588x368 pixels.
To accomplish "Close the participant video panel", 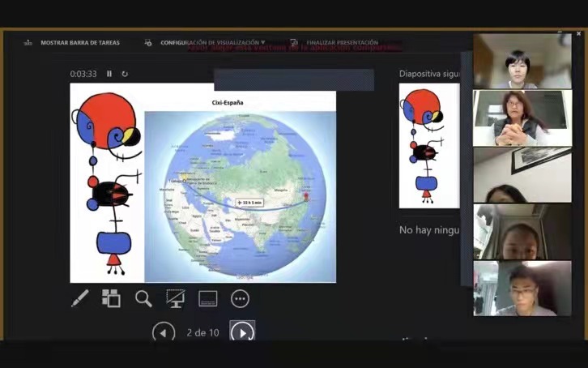I will [578, 34].
